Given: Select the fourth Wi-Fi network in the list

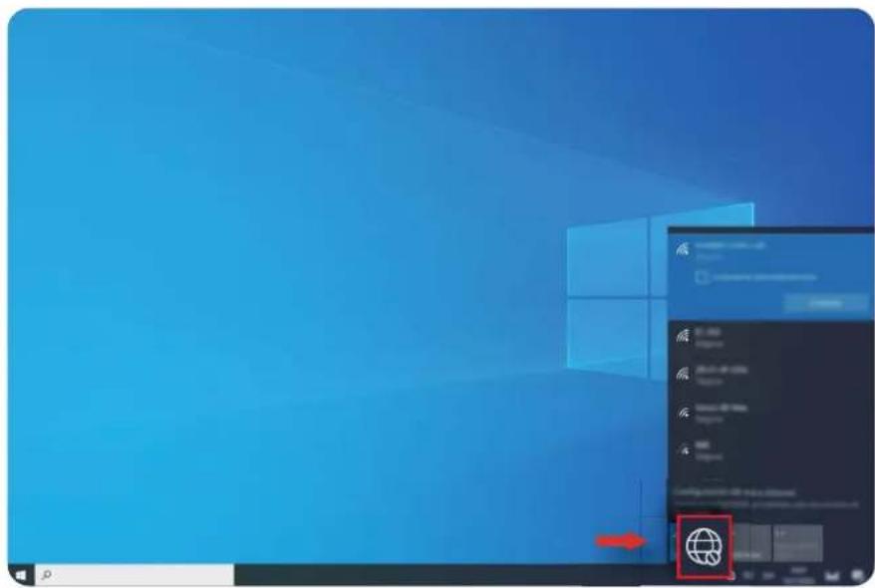Looking at the screenshot, I should (x=771, y=413).
